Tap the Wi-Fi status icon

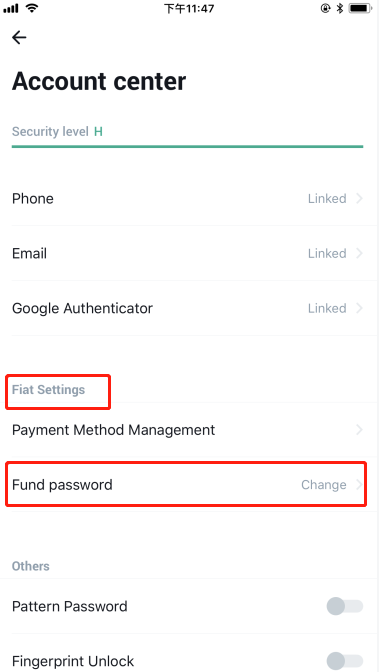click(x=30, y=8)
